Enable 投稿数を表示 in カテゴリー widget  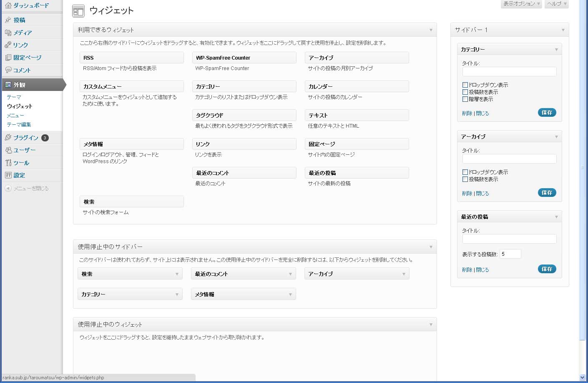click(x=465, y=92)
